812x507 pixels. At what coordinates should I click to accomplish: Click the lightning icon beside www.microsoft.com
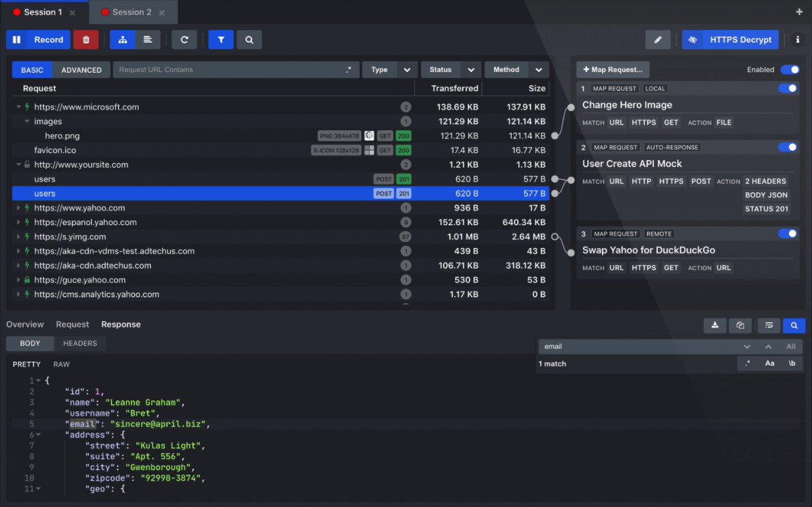click(27, 107)
